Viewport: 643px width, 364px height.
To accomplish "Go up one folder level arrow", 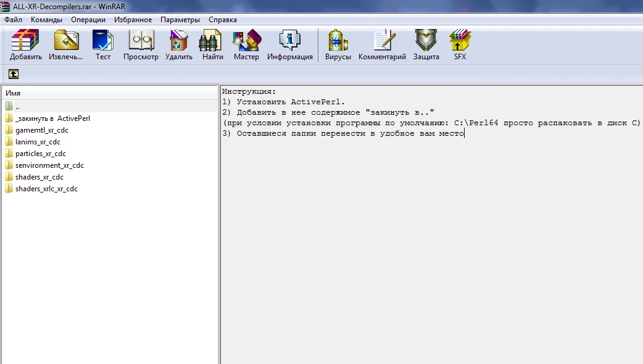I will [14, 74].
